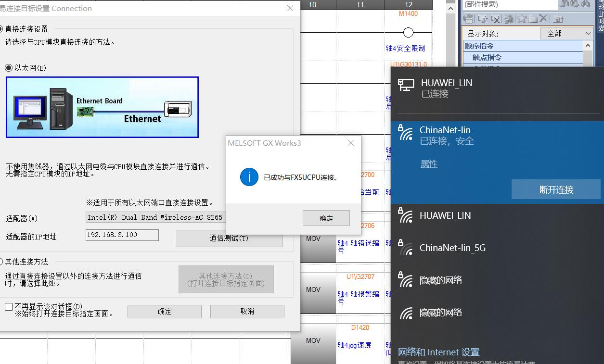Screen dimensions: 604x364
Task: Click the HUAWEI_LIN wired network monitor icon
Action: (x=406, y=85)
